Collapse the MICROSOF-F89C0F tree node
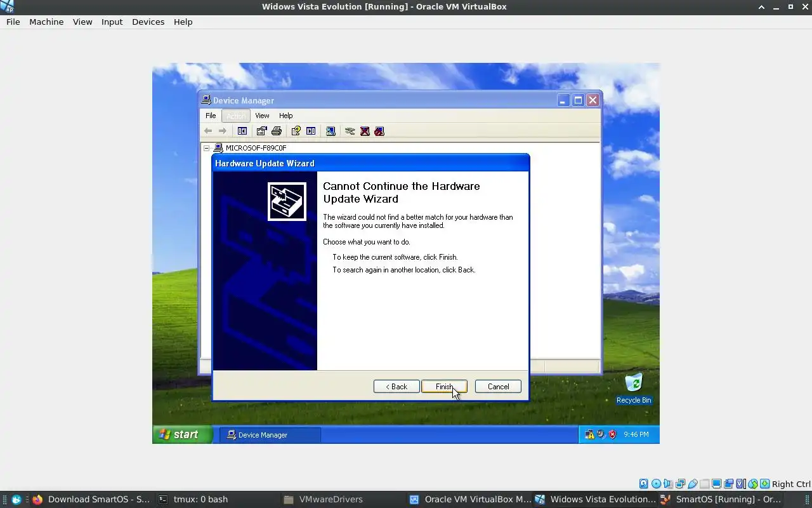 206,148
